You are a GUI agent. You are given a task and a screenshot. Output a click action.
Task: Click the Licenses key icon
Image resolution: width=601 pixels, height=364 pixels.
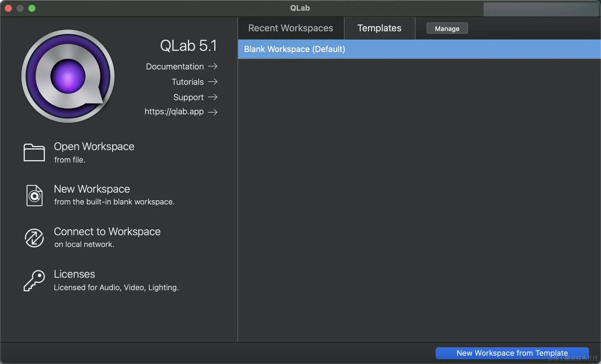(34, 280)
